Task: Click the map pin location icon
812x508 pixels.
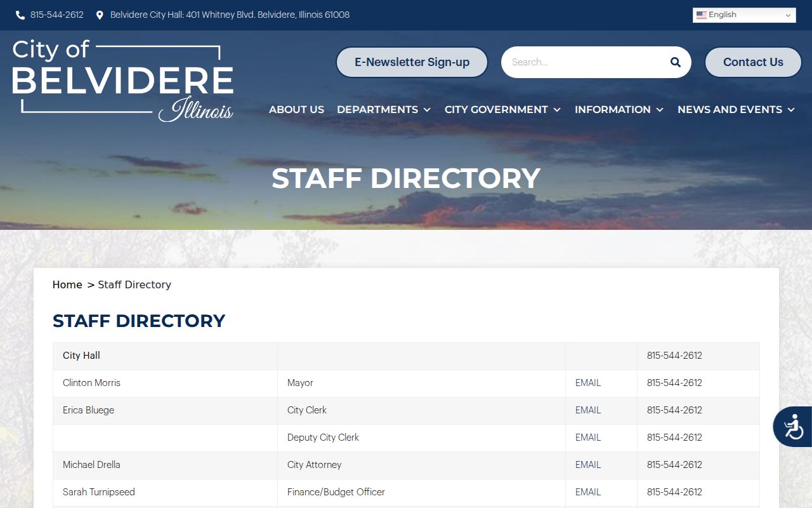Action: point(100,15)
